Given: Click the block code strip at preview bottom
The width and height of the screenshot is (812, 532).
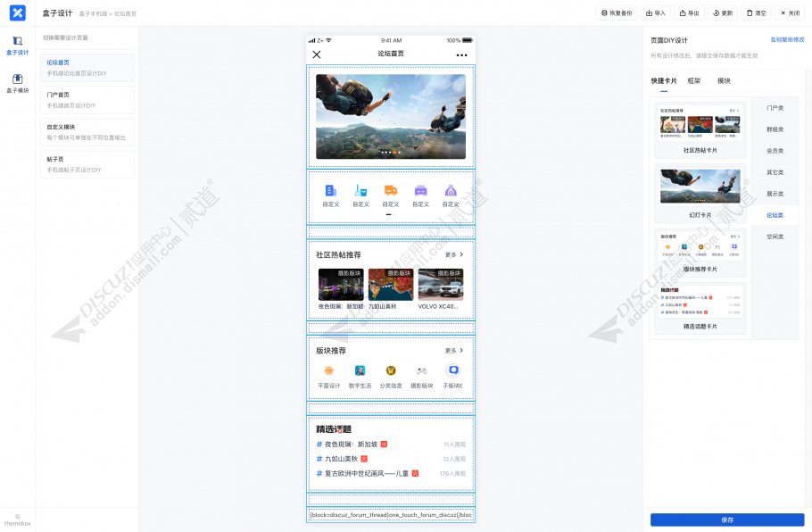Looking at the screenshot, I should pyautogui.click(x=391, y=515).
